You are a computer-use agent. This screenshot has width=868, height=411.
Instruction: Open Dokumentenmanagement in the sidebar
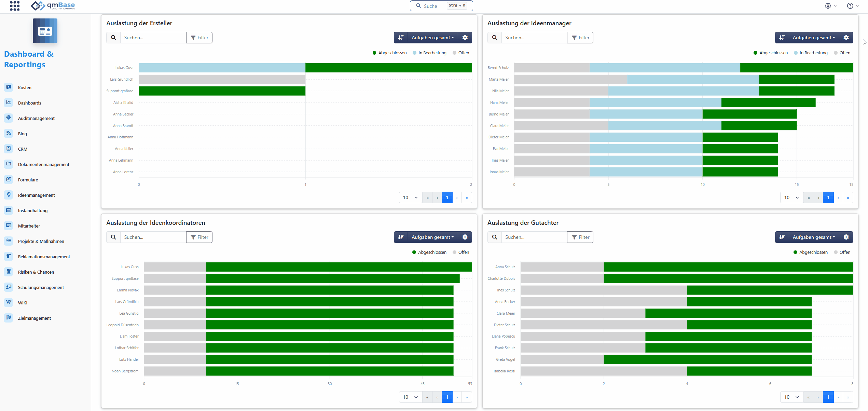[x=44, y=164]
